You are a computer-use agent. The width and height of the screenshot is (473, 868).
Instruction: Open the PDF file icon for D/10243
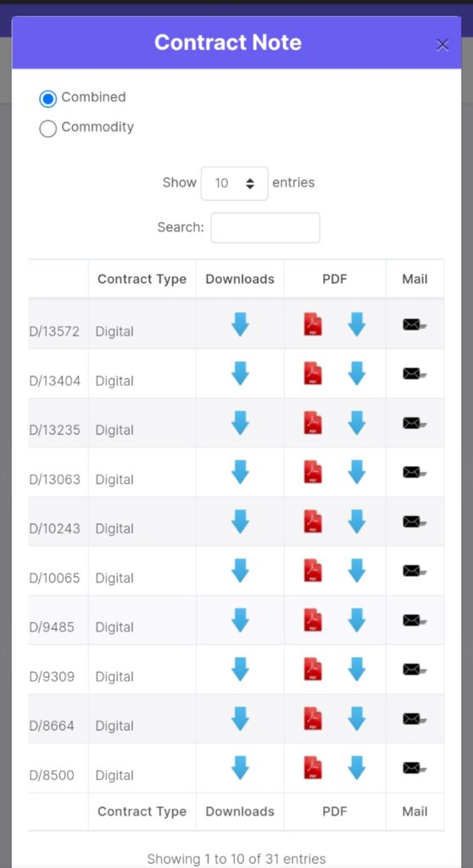click(313, 521)
